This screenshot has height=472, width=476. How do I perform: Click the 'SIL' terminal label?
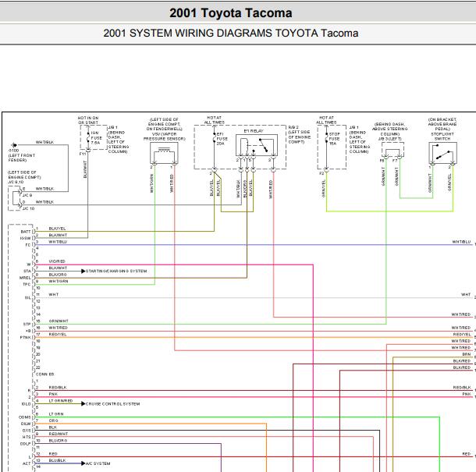(x=27, y=298)
